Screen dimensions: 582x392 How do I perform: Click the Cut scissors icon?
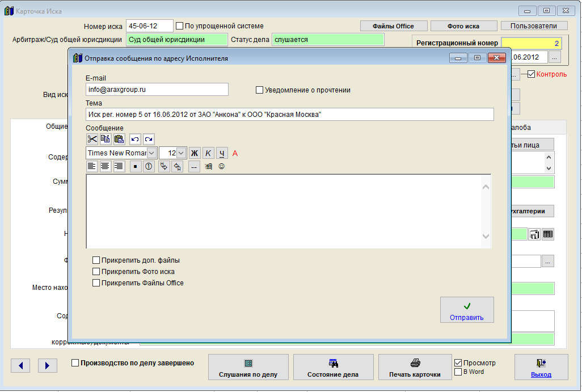[x=92, y=139]
